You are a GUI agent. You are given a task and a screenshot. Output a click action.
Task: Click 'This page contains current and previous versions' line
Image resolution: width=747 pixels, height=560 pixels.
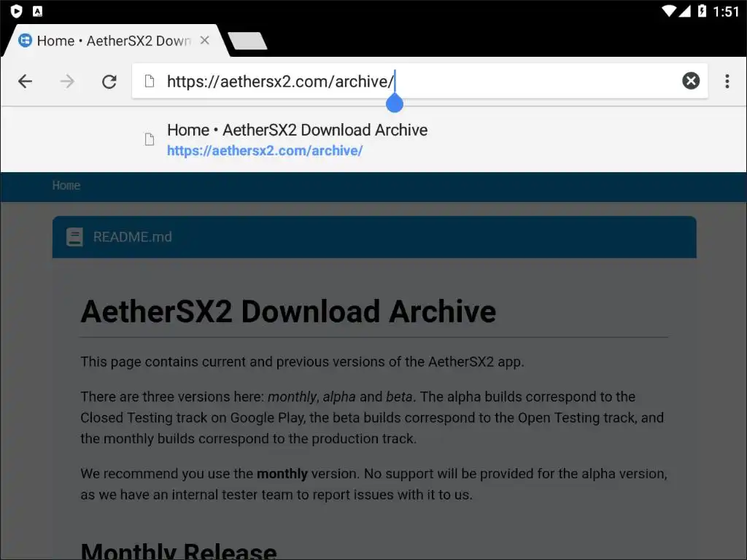[x=302, y=362]
